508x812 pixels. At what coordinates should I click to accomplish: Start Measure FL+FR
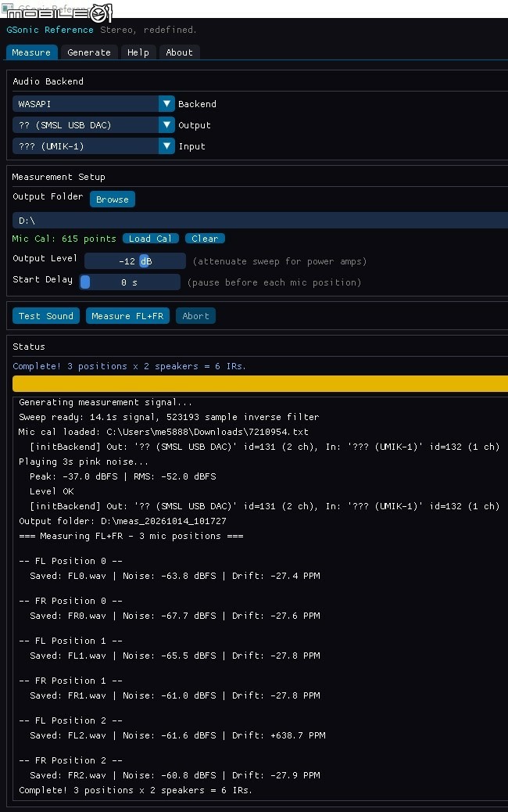127,316
